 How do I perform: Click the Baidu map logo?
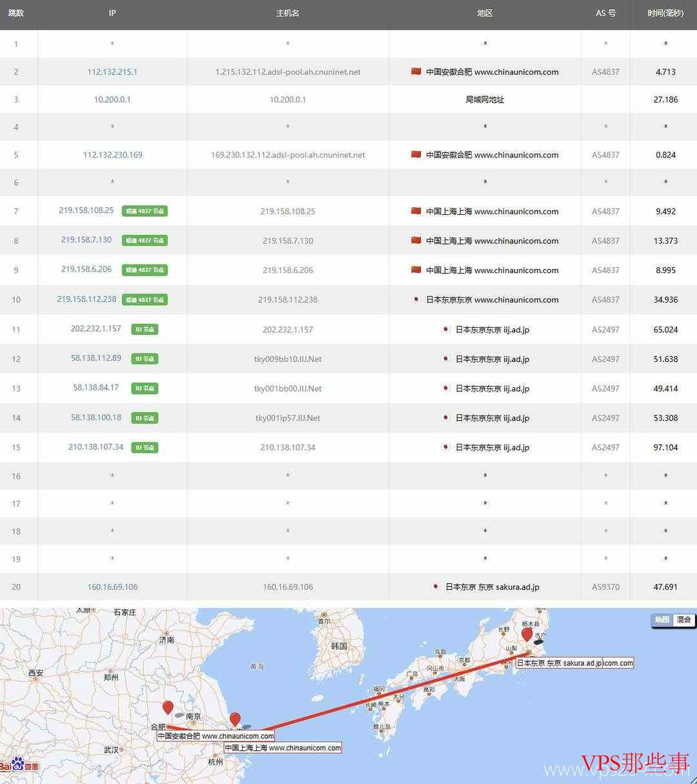pos(19,766)
